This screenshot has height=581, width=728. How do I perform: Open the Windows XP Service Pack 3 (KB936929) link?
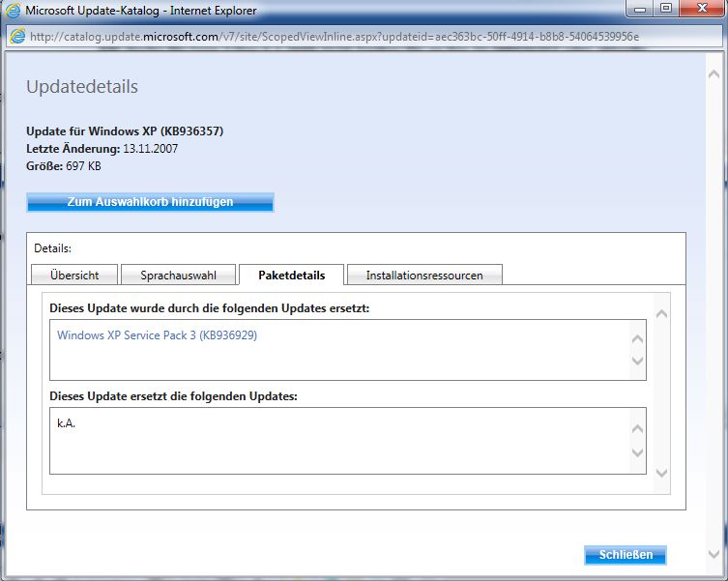click(157, 335)
